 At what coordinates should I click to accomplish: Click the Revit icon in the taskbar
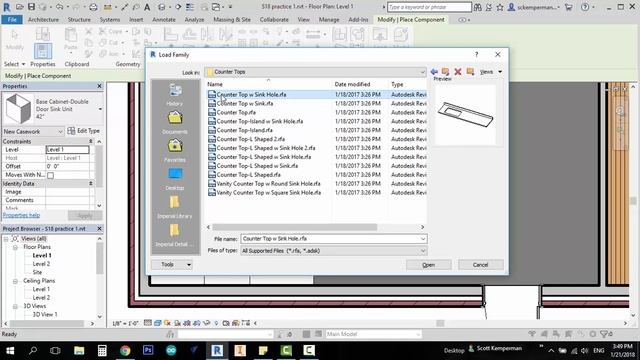pos(217,350)
